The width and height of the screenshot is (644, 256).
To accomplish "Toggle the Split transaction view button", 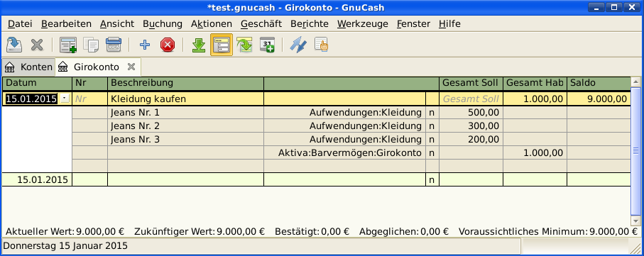I will pos(222,45).
